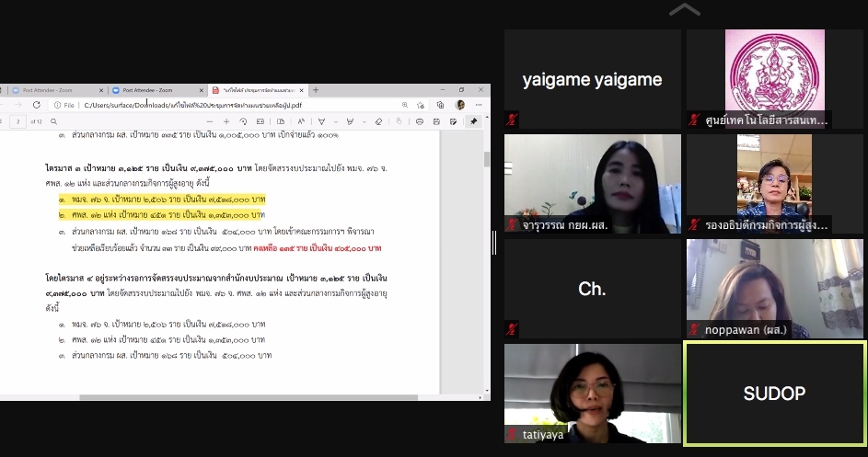Close the first Post Attendee - Zoom tab
This screenshot has height=457, width=868.
click(x=100, y=90)
